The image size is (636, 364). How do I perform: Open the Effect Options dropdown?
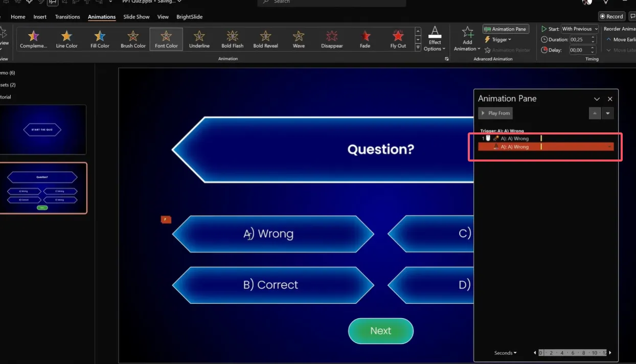tap(435, 39)
